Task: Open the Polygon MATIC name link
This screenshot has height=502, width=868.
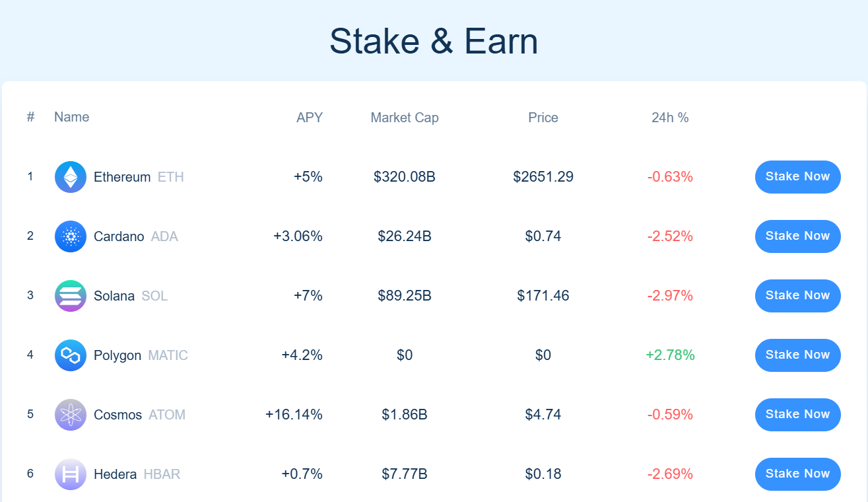Action: click(x=141, y=355)
